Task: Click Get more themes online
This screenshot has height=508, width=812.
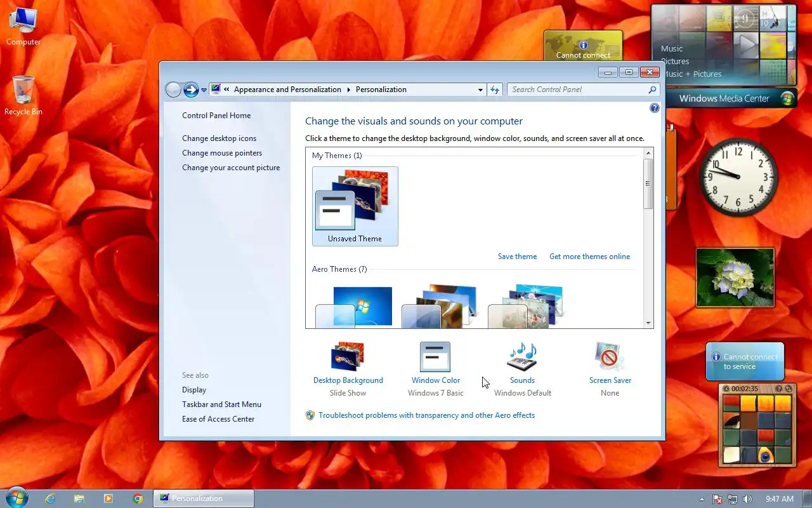Action: 590,257
